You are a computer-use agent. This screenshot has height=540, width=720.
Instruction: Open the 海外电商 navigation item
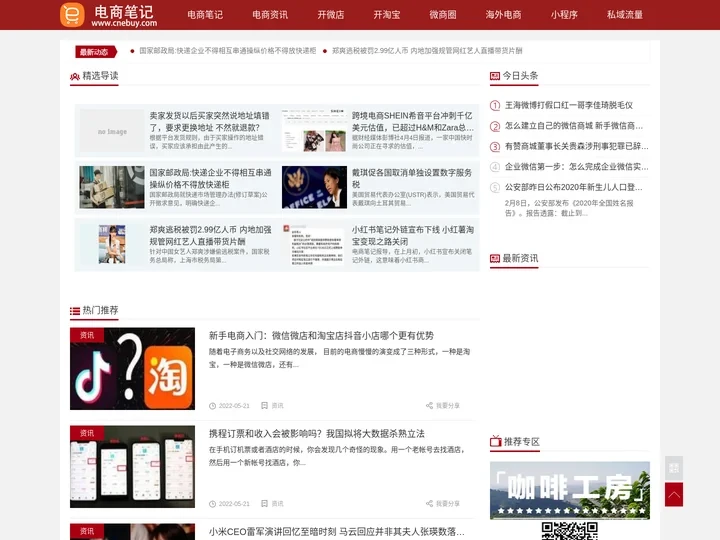[503, 15]
